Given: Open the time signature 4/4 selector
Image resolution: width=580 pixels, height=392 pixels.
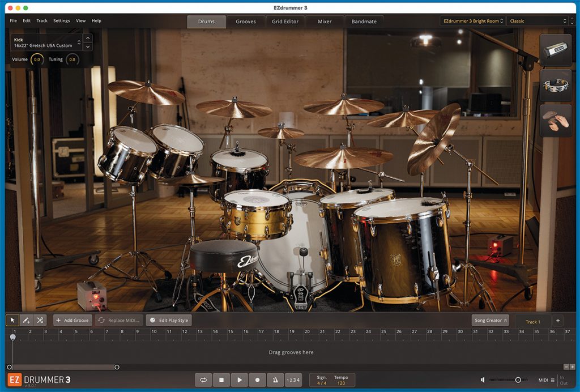Looking at the screenshot, I should [322, 380].
